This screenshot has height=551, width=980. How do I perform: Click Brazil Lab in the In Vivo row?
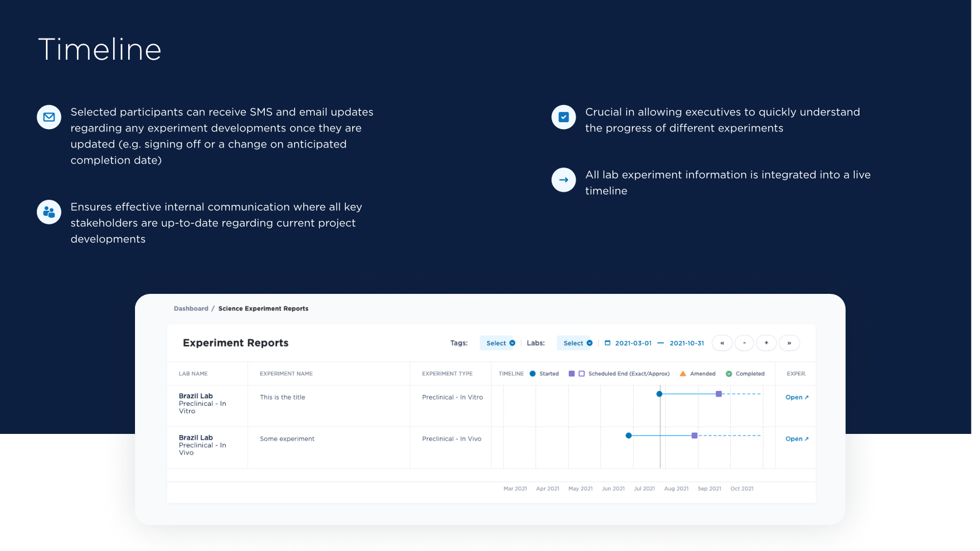click(195, 437)
